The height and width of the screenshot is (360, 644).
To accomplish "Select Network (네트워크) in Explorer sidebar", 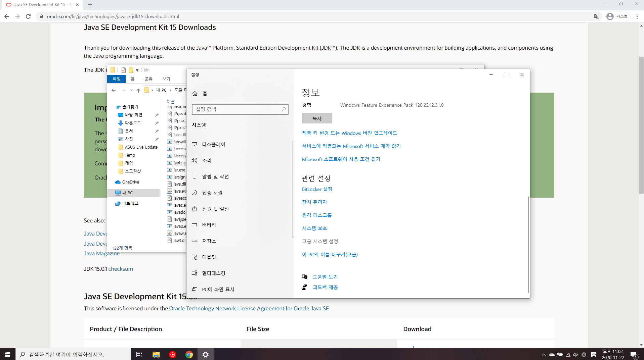I will (x=127, y=203).
